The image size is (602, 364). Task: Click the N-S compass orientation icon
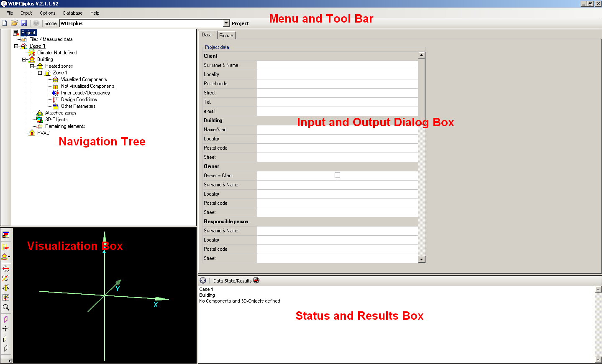point(6,328)
